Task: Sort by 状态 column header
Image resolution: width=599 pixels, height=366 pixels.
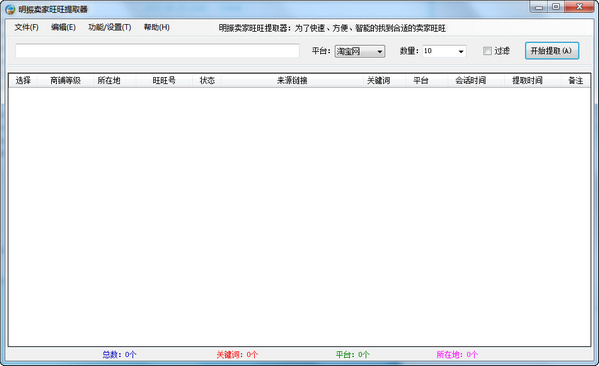Action: pos(207,80)
